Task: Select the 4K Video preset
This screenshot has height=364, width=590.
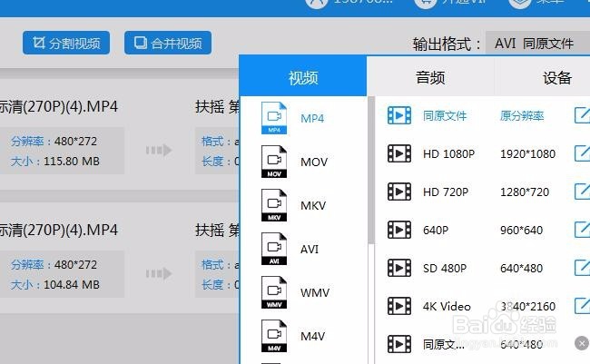Action: (x=447, y=307)
